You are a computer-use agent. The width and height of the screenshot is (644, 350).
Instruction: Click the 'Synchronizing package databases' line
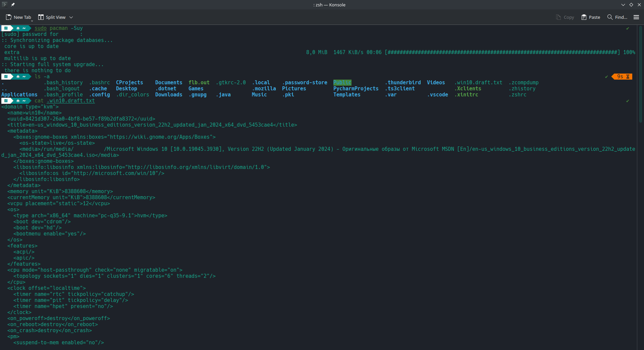click(x=57, y=40)
